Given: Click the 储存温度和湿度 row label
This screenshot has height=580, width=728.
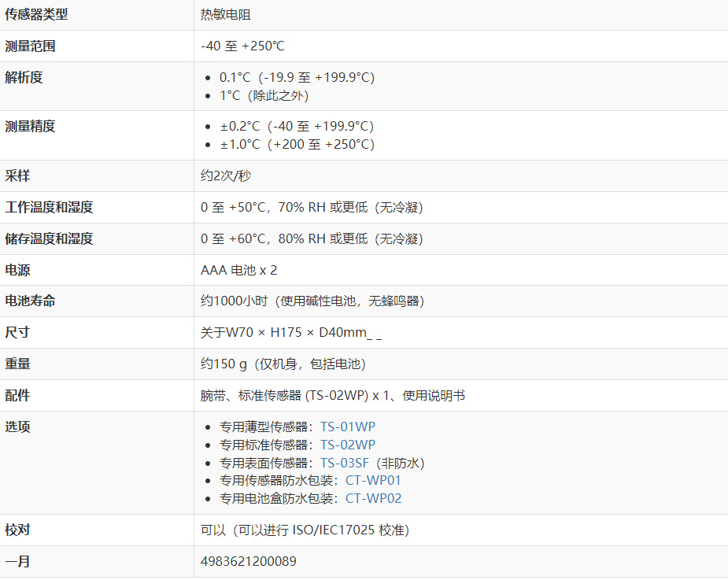Looking at the screenshot, I should [50, 238].
